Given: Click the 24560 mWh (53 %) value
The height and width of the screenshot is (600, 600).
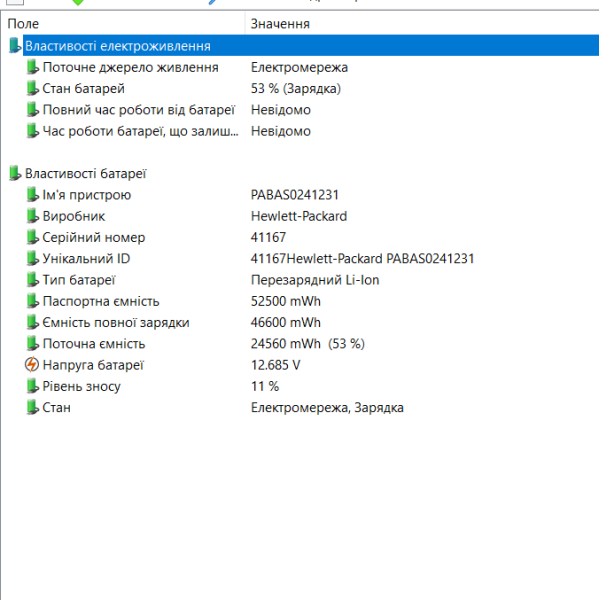Looking at the screenshot, I should tap(308, 344).
